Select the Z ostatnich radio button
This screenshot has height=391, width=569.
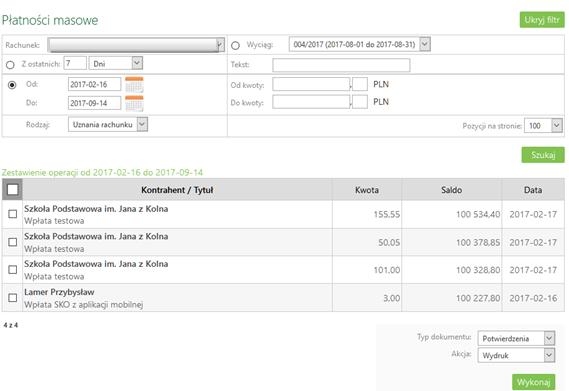(10, 65)
